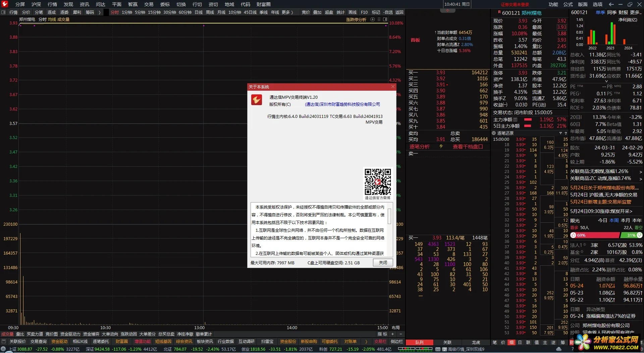
Task: Open the 资讯 menu
Action: pos(85,4)
